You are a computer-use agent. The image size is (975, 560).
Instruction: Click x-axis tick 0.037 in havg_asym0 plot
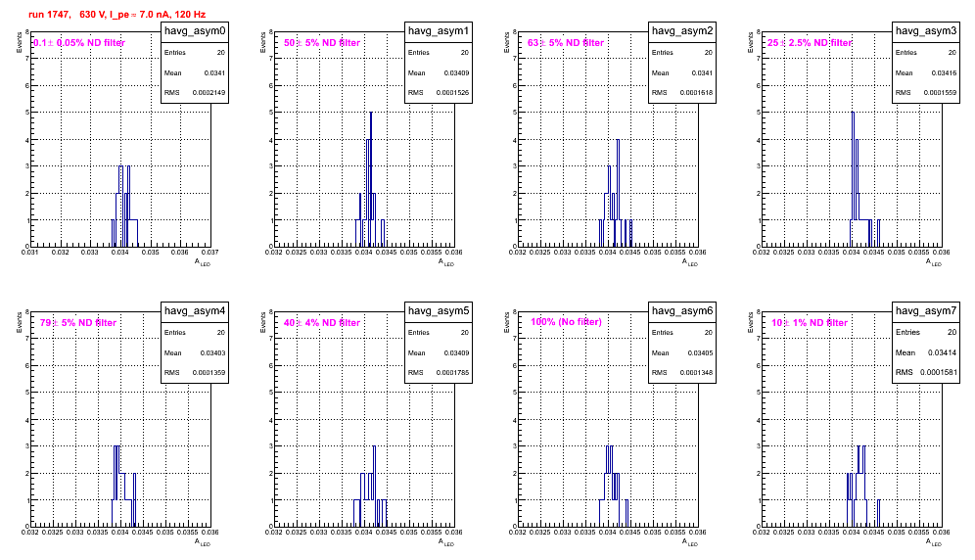(x=209, y=253)
